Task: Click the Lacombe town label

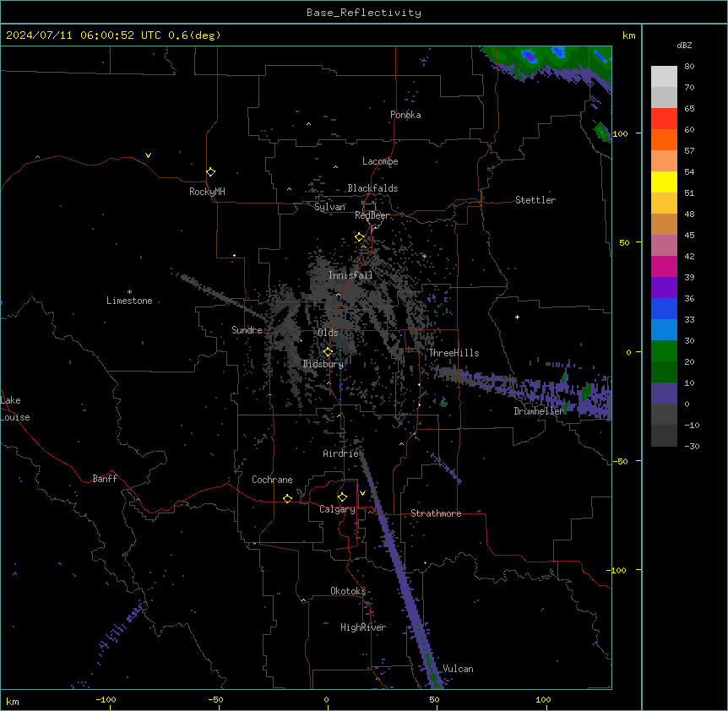Action: tap(380, 161)
